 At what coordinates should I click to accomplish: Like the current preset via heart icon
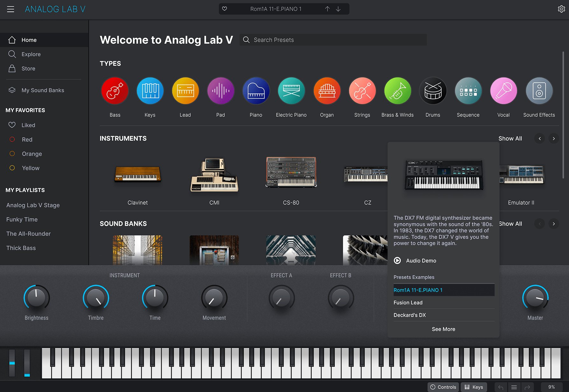(225, 9)
